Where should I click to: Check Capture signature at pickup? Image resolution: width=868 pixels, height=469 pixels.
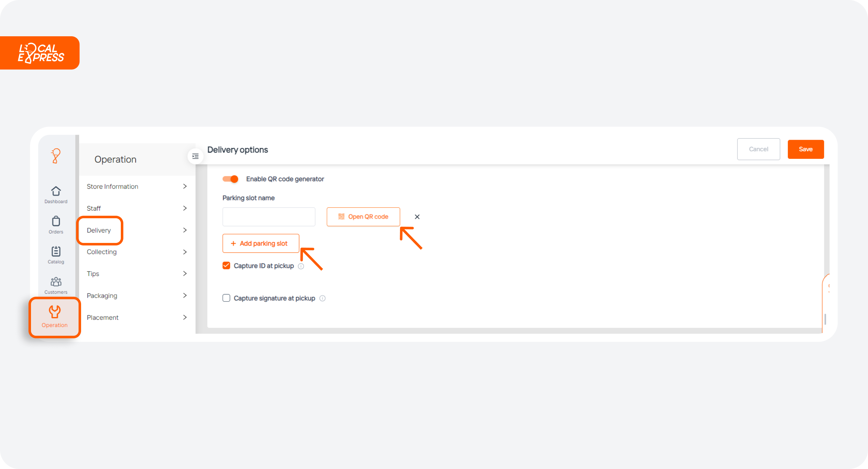(x=226, y=298)
